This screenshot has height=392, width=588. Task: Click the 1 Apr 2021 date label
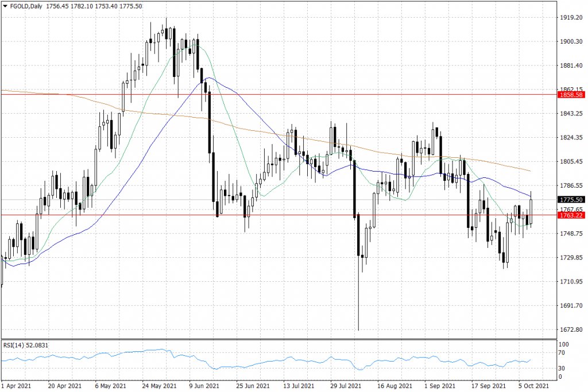(x=16, y=386)
